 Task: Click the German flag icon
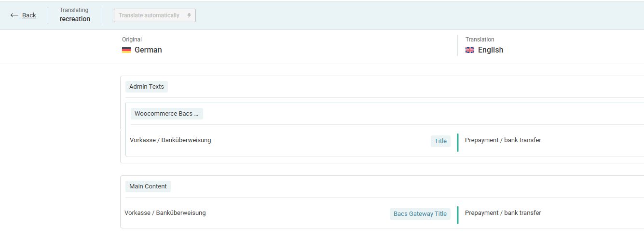point(126,50)
